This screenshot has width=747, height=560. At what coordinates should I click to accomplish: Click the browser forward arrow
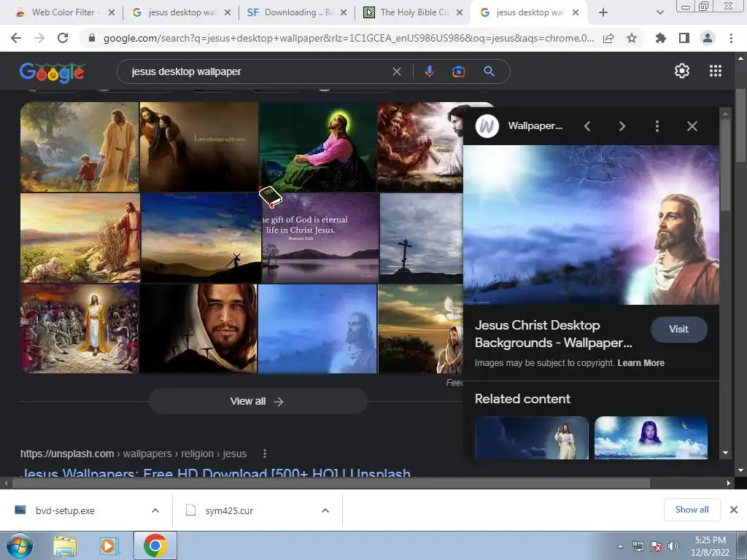pos(39,38)
